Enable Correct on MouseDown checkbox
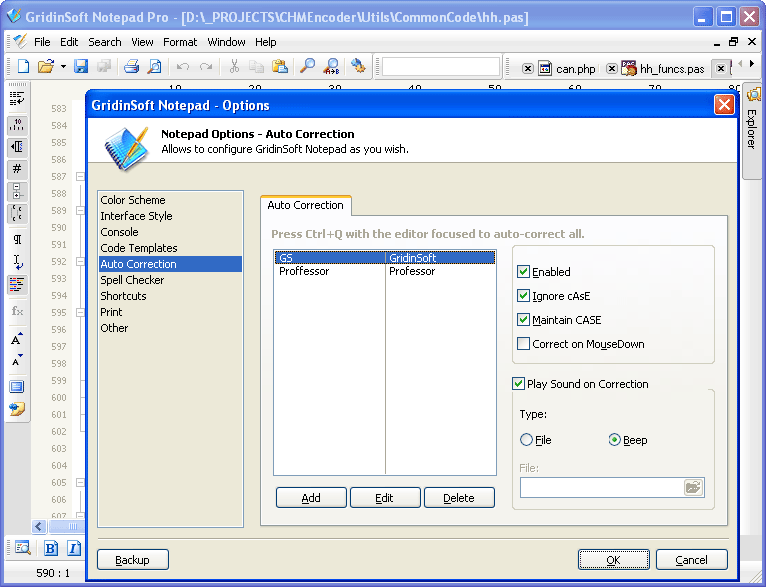766x587 pixels. [523, 344]
